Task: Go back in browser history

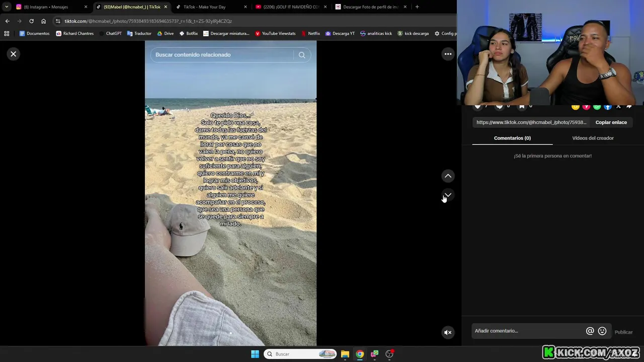Action: point(7,21)
